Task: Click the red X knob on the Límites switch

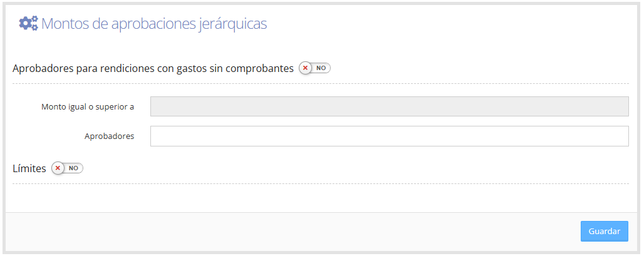Action: tap(58, 168)
